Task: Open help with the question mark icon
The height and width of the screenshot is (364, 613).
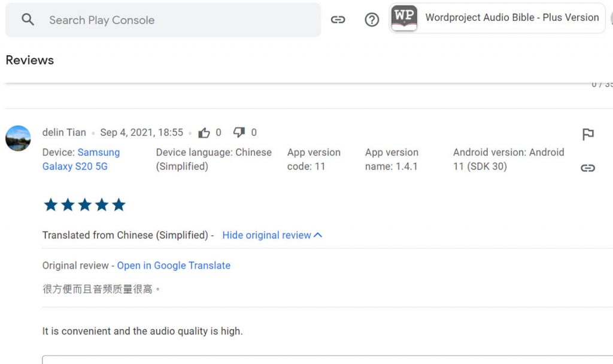Action: pyautogui.click(x=372, y=20)
